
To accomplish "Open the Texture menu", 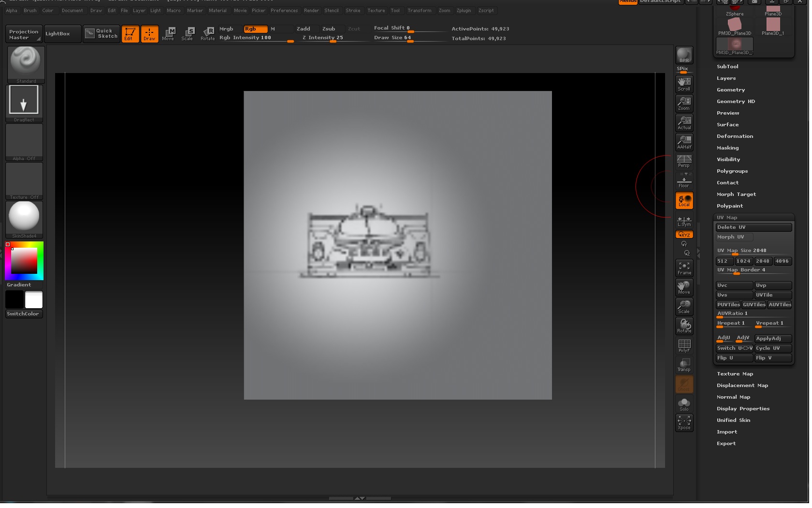I will point(376,10).
